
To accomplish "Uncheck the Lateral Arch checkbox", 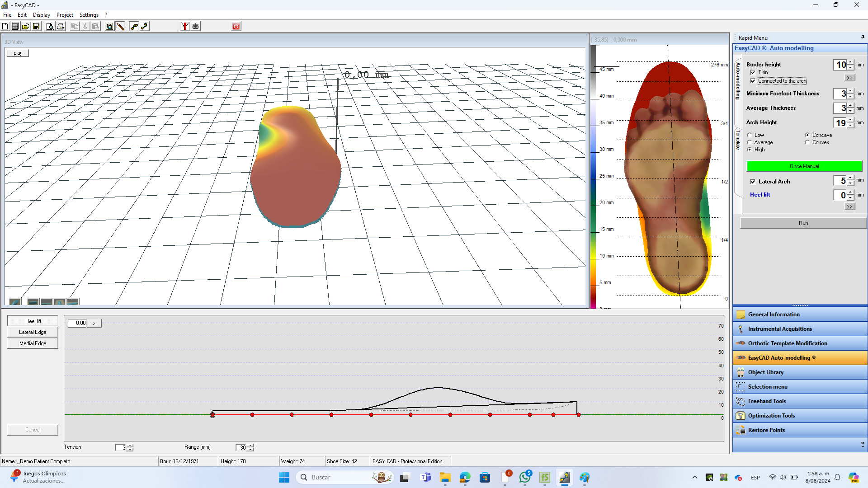I will click(x=753, y=182).
